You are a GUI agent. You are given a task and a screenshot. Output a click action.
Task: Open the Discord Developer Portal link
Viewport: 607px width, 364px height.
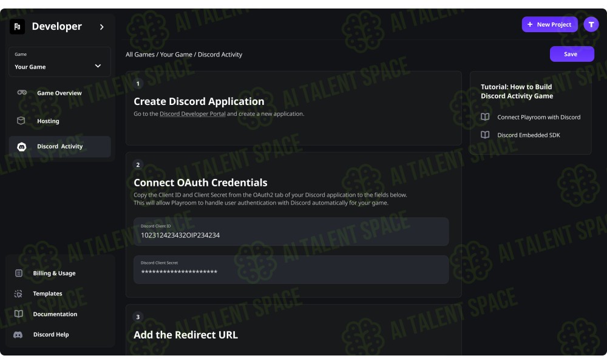(192, 113)
